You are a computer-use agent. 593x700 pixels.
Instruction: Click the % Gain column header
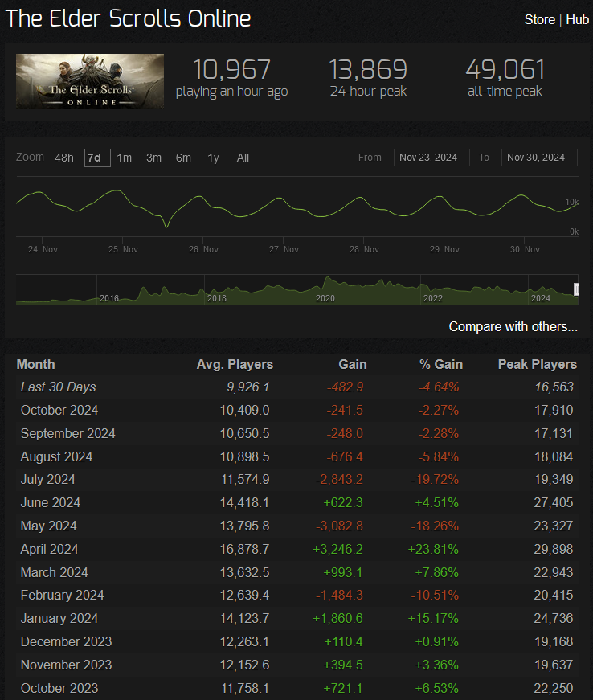click(441, 364)
